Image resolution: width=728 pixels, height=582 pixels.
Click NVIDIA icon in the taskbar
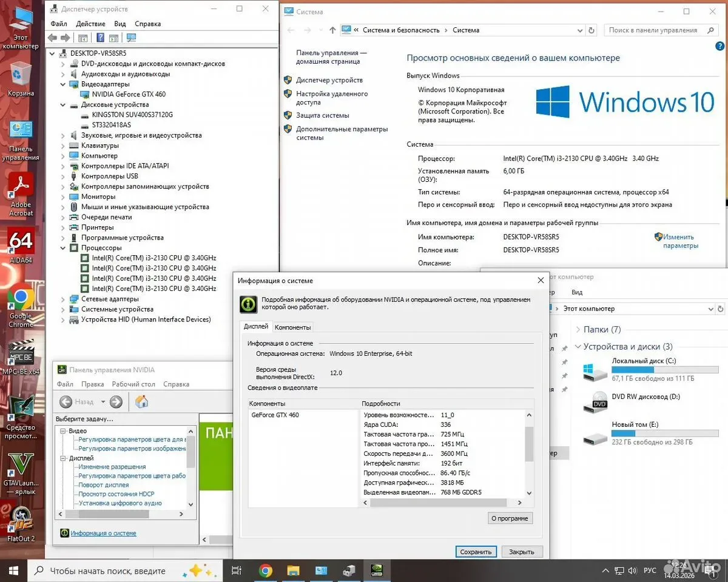[x=377, y=570]
